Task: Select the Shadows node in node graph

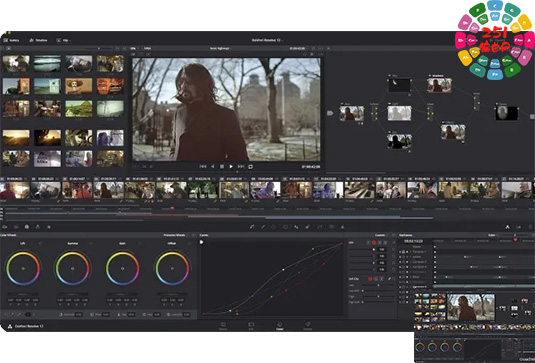Action: pyautogui.click(x=439, y=85)
